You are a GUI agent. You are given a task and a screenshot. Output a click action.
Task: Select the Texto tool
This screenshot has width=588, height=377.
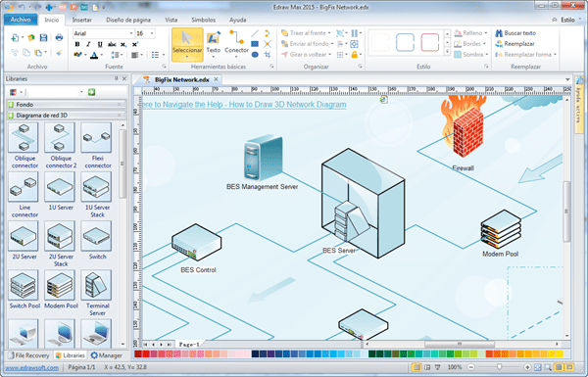pyautogui.click(x=213, y=44)
